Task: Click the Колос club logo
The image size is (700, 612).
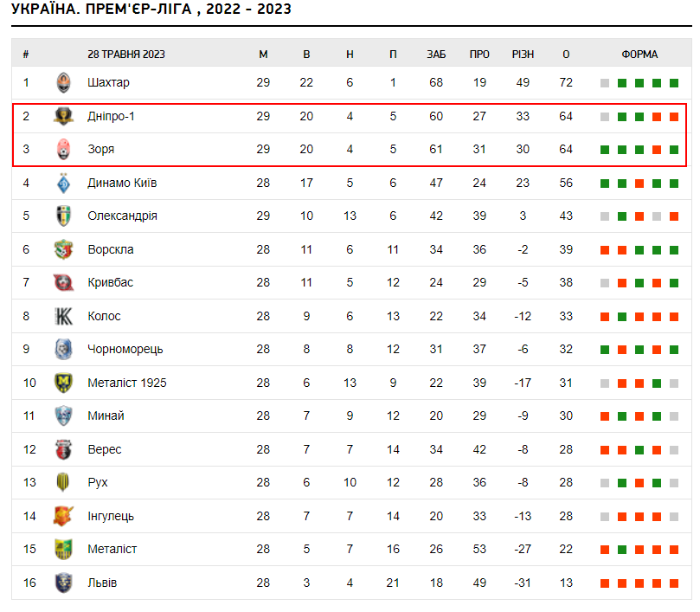Action: point(63,316)
